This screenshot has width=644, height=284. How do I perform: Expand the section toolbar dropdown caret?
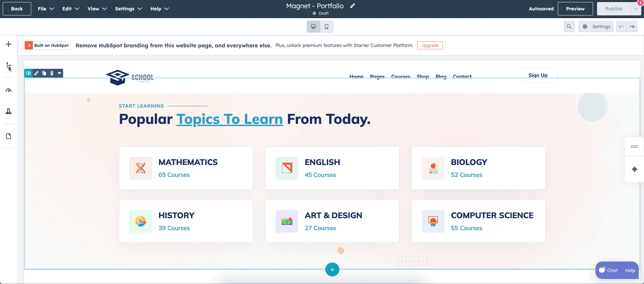(x=60, y=73)
